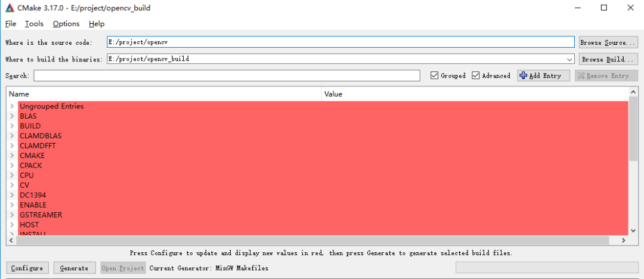Open the Tools menu

click(34, 24)
